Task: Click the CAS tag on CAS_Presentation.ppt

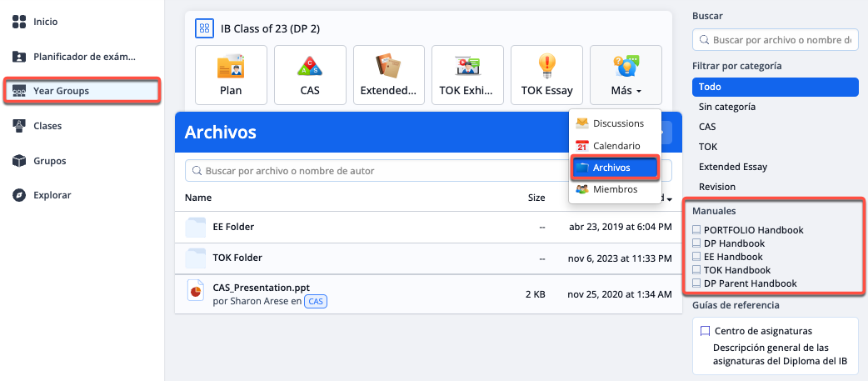Action: pos(315,301)
